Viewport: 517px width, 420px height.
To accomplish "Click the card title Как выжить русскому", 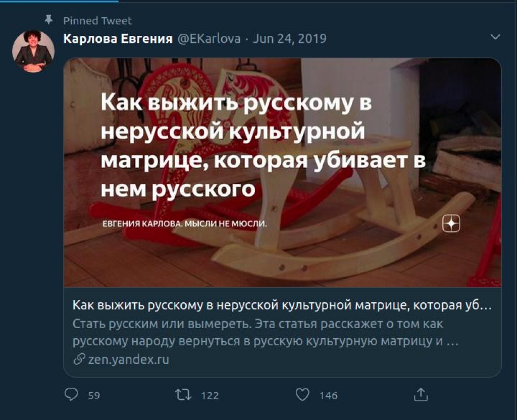I will [x=282, y=305].
